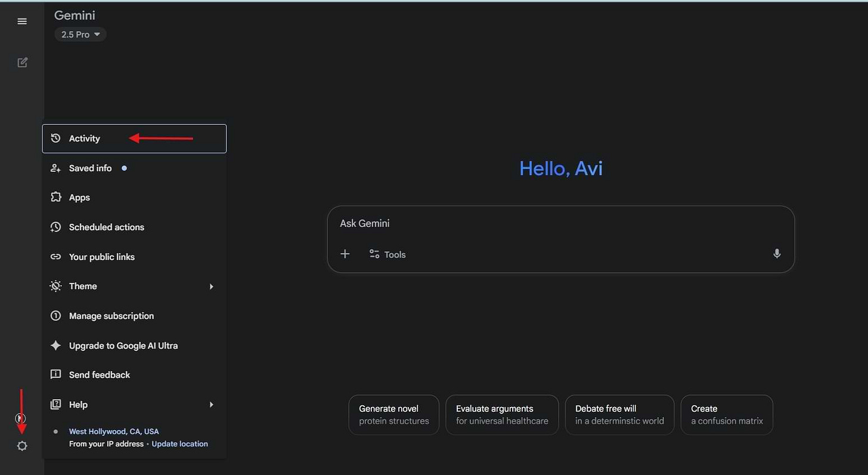Click the plus icon to attach files
The width and height of the screenshot is (868, 475).
(345, 254)
